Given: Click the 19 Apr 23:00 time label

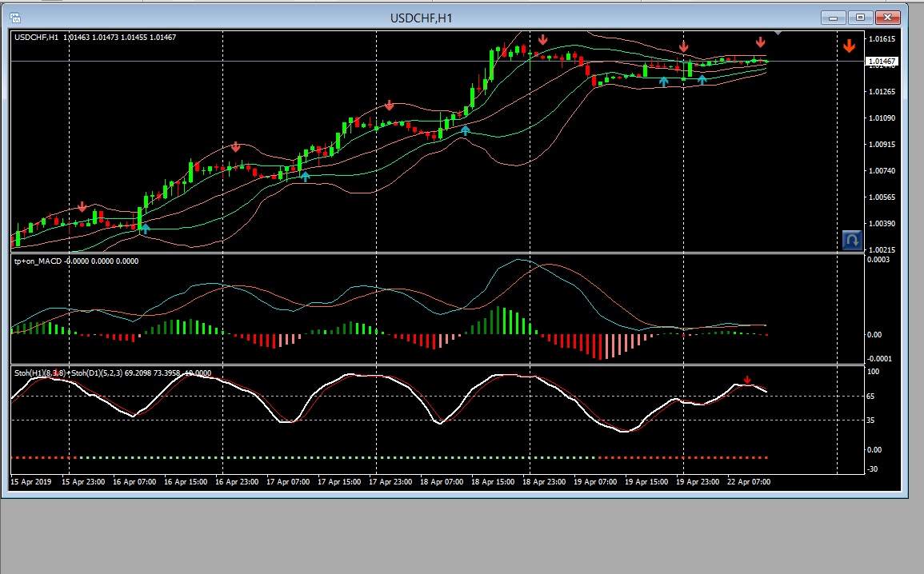Looking at the screenshot, I should point(698,481).
